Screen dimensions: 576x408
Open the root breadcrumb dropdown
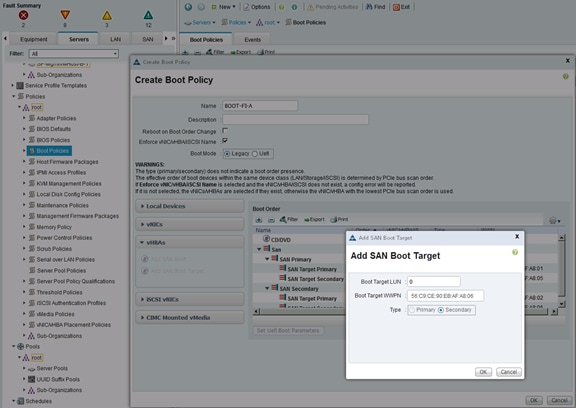[x=268, y=22]
